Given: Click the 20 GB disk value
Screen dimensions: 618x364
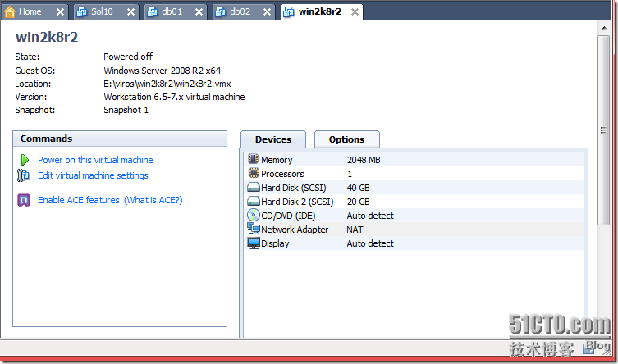Looking at the screenshot, I should pyautogui.click(x=359, y=202).
